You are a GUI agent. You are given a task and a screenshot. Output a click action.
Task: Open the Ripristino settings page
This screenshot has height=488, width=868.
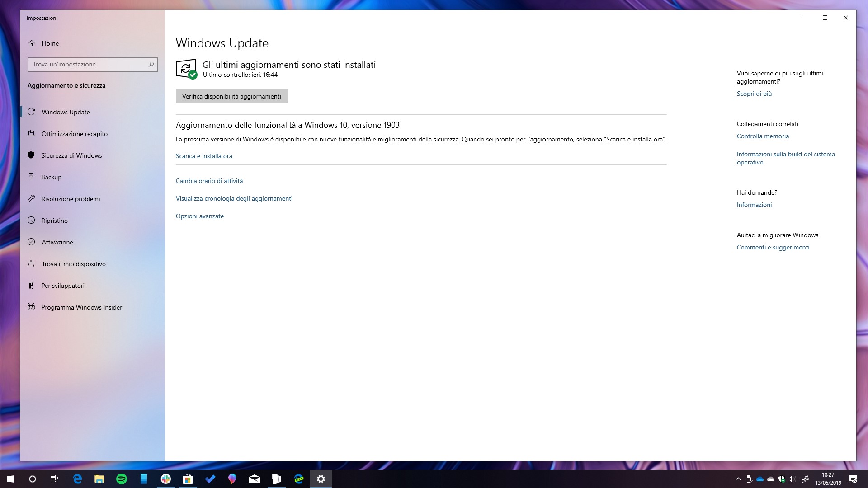tap(92, 221)
